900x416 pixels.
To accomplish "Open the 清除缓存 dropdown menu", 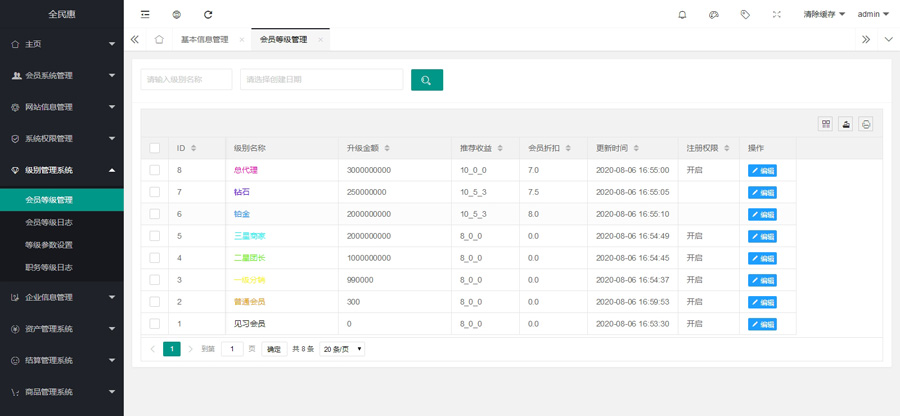I will point(824,15).
